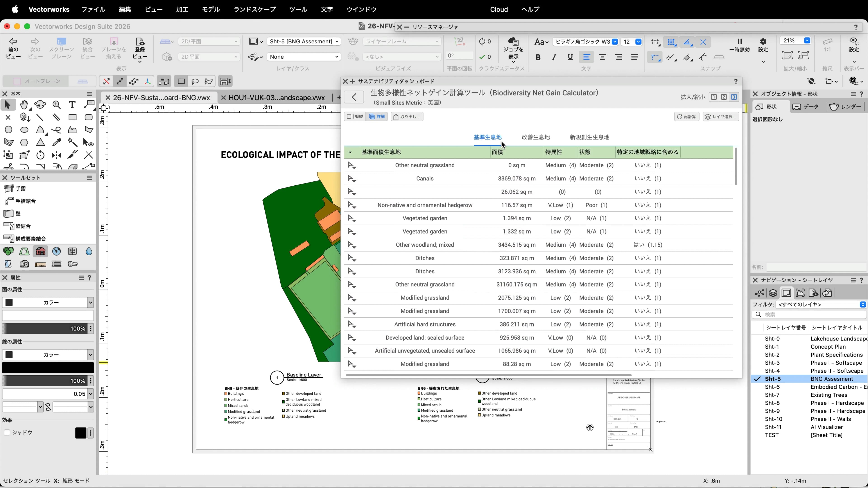Select the Pan hand tool
Image resolution: width=868 pixels, height=488 pixels.
point(24,105)
